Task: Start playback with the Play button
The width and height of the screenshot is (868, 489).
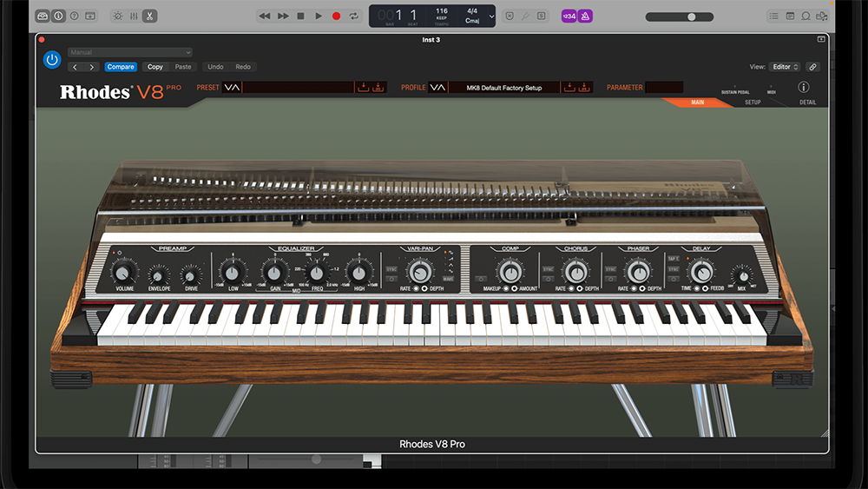Action: (319, 16)
